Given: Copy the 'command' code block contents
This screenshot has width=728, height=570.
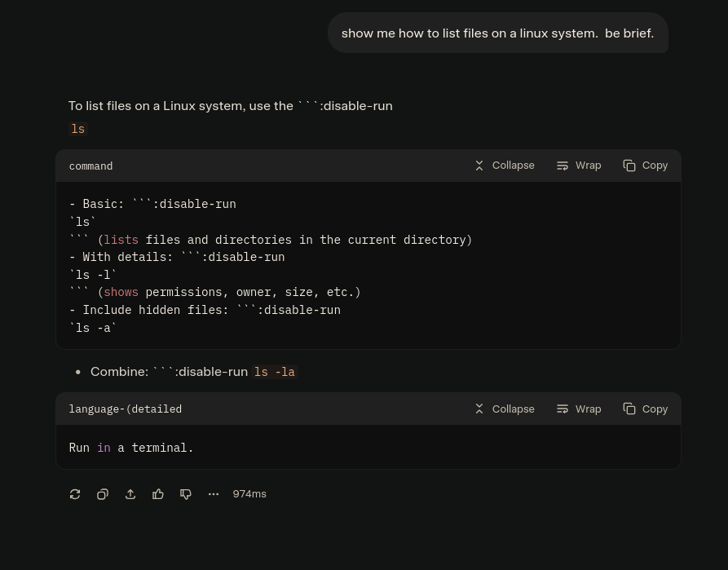Looking at the screenshot, I should [x=646, y=166].
